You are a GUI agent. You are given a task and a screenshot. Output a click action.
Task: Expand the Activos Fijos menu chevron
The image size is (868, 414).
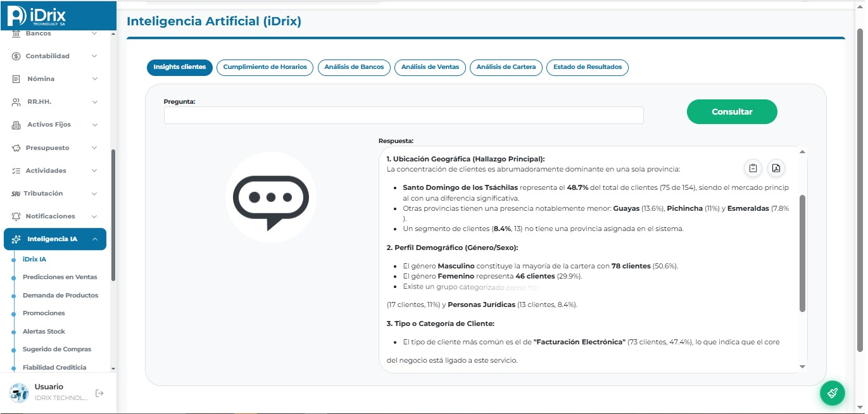point(94,125)
